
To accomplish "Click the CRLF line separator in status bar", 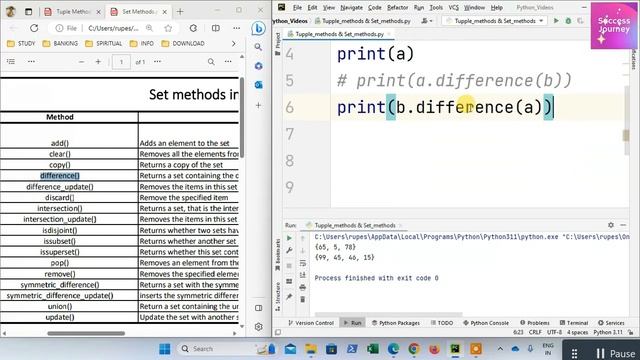I will coord(535,332).
